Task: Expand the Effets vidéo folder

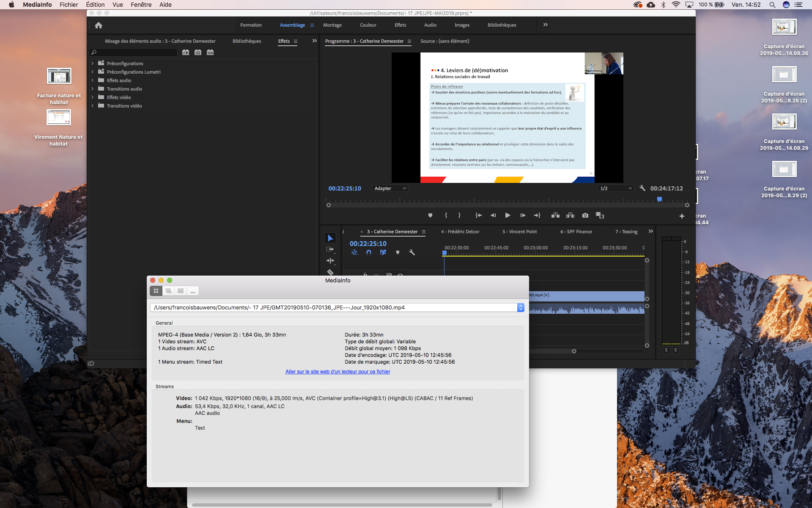Action: tap(92, 97)
